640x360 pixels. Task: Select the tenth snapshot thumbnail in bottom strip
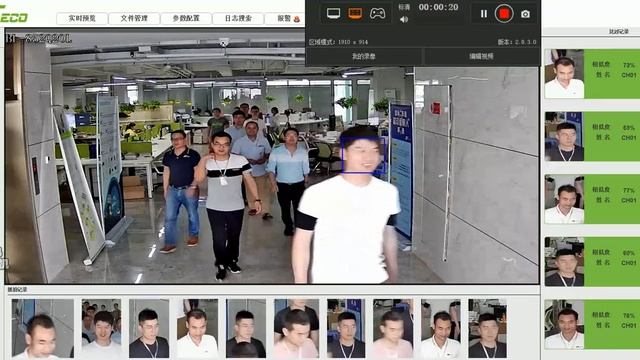487,329
